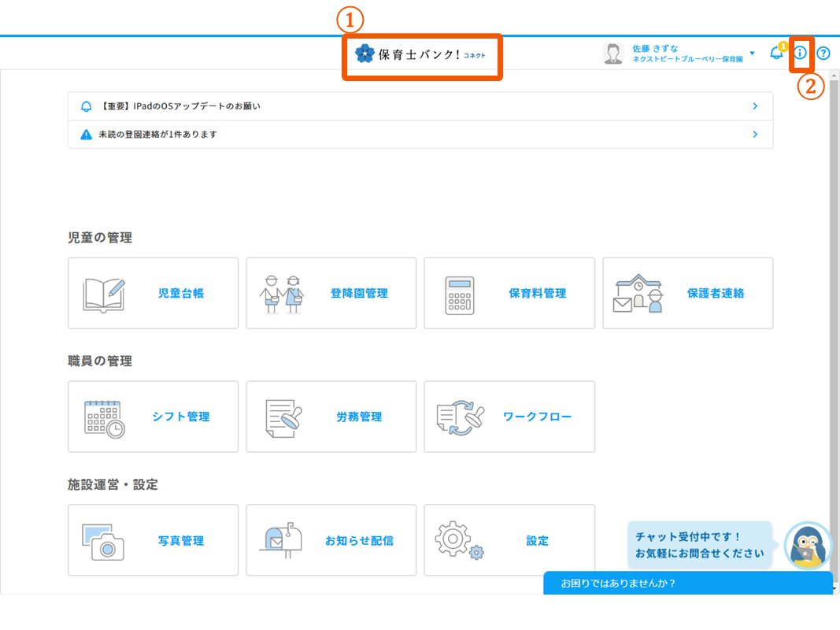Image resolution: width=840 pixels, height=630 pixels.
Task: Expand the unread 登園連絡 notice chevron
Action: (754, 134)
